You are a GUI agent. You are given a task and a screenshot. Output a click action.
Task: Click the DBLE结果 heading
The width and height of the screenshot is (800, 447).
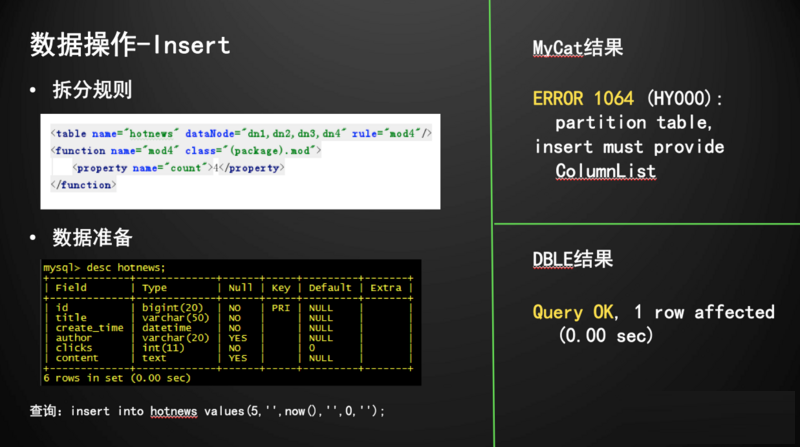572,259
